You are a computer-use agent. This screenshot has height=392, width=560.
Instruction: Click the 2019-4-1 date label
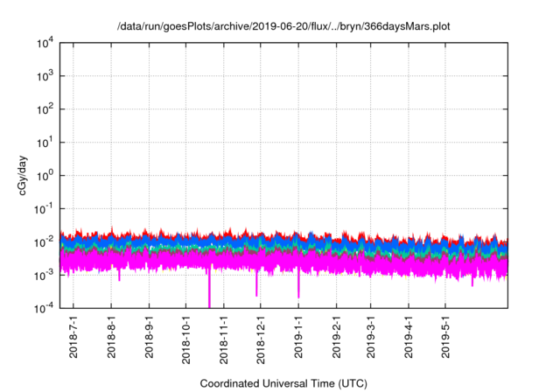(x=409, y=336)
